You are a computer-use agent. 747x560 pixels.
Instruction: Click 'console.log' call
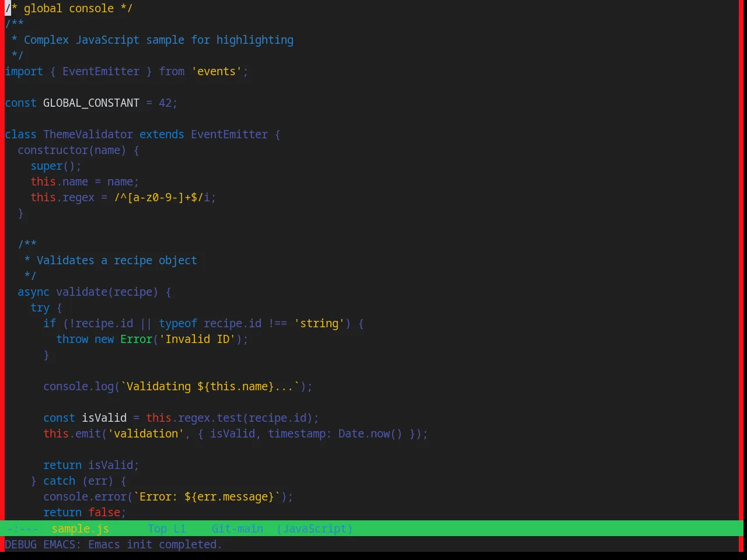coord(78,386)
